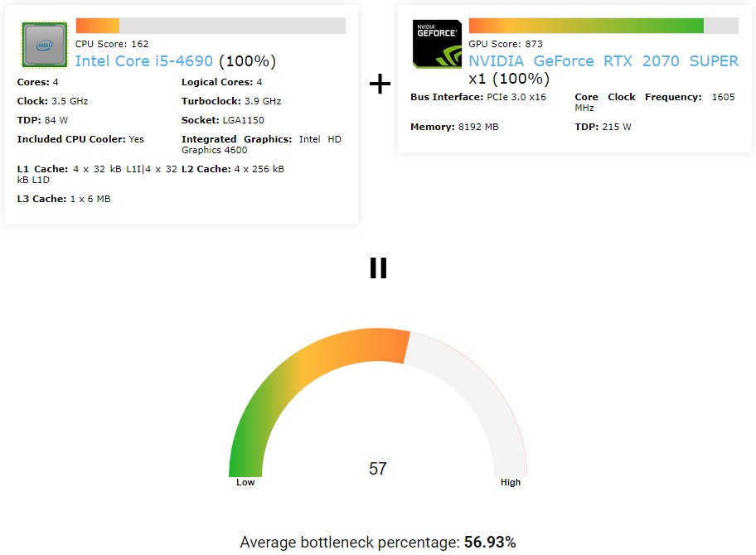Click the 'Cores: 4' specification
This screenshot has width=756, height=555.
[37, 82]
